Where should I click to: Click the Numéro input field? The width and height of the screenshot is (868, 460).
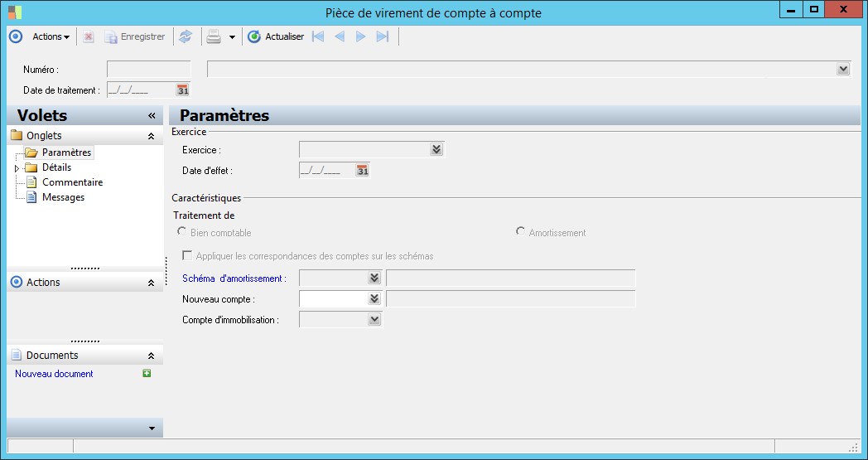point(148,70)
